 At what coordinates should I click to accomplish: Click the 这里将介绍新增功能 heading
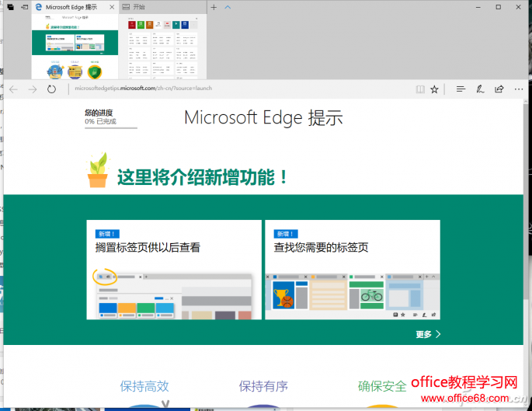point(203,177)
